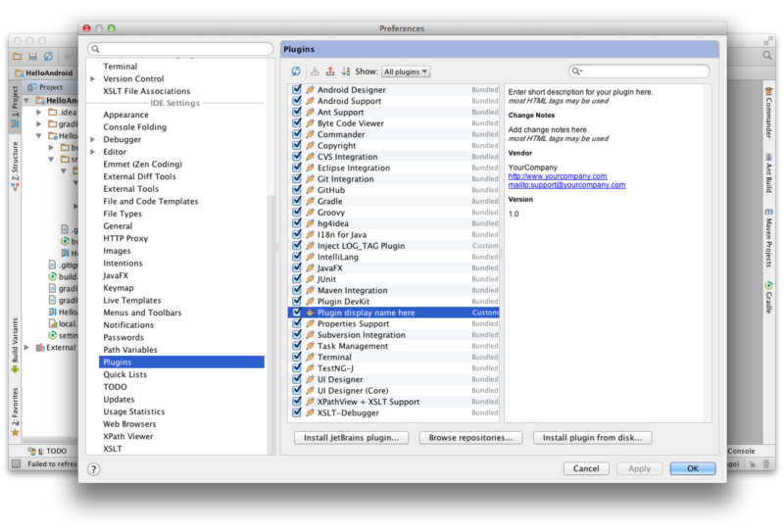
Task: Select Terminal plugin row in list
Action: pyautogui.click(x=394, y=357)
